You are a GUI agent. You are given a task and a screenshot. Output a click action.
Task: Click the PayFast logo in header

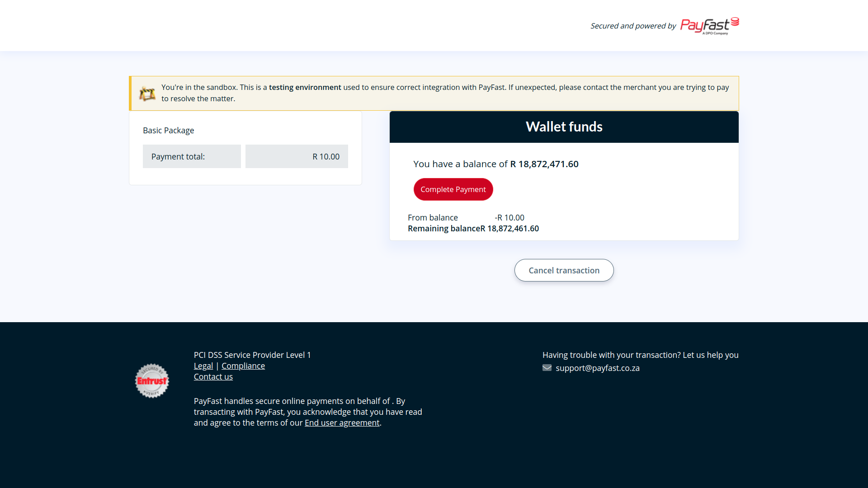pyautogui.click(x=709, y=26)
